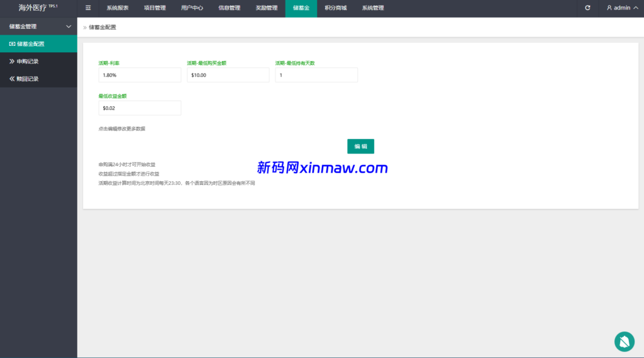Click the 活期-利率 field showing 1.80%
Viewport: 644px width, 358px height.
coord(140,76)
